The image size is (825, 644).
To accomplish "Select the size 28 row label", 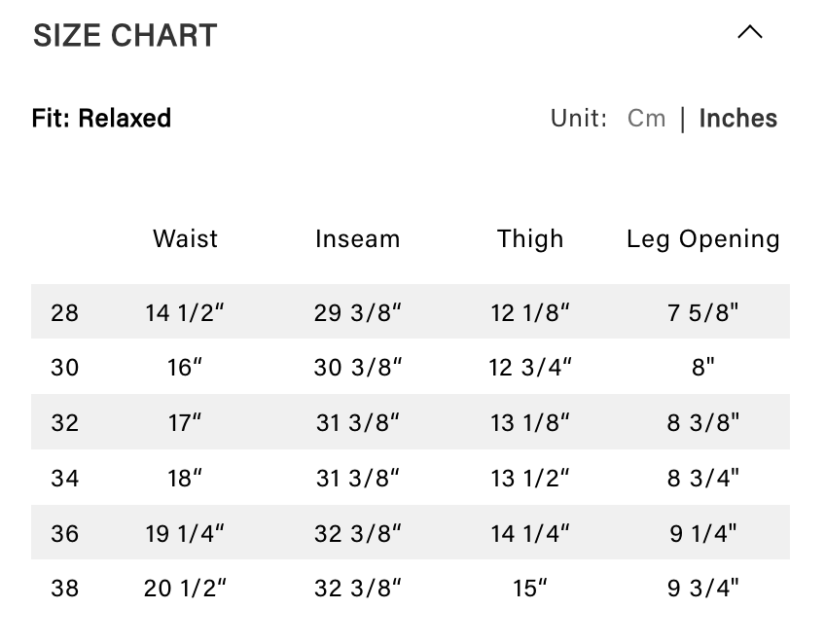I will [x=64, y=313].
